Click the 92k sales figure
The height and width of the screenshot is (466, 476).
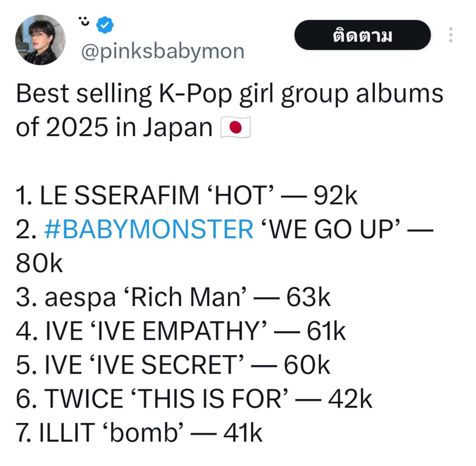335,195
